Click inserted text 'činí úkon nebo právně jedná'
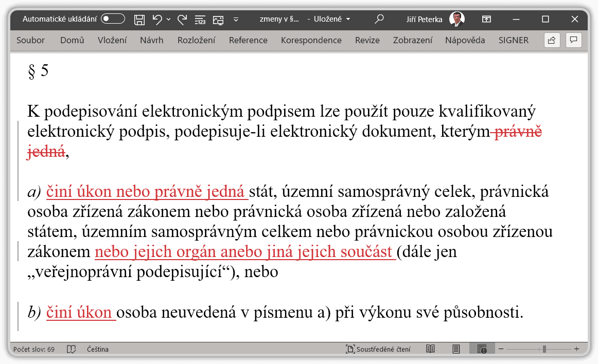598x364 pixels. [145, 192]
